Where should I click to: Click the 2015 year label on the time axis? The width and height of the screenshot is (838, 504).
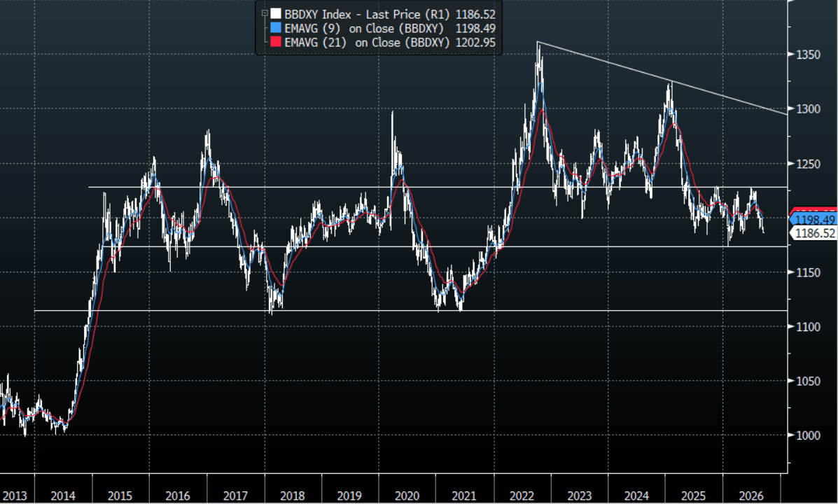pyautogui.click(x=120, y=496)
